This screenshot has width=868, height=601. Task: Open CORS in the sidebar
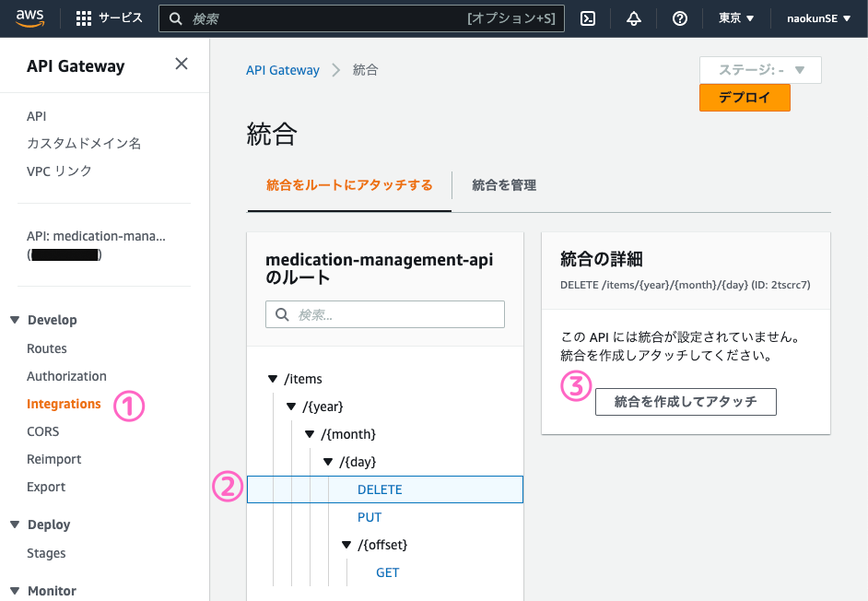coord(42,431)
